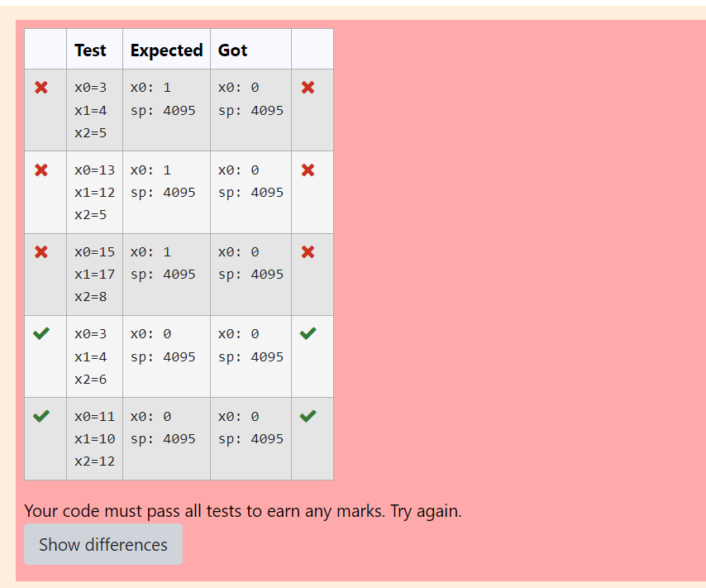Select the Test column header
This screenshot has height=588, width=706.
point(91,50)
